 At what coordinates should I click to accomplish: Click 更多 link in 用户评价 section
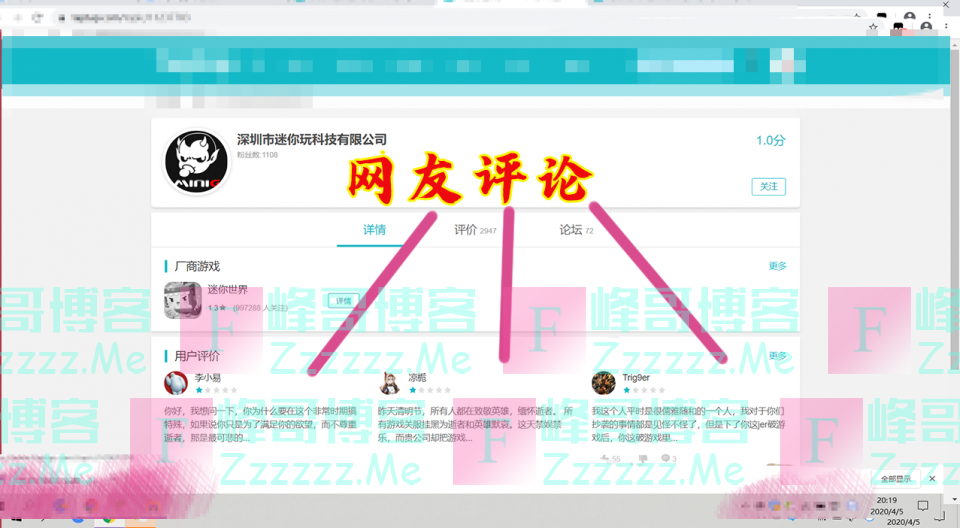click(778, 356)
